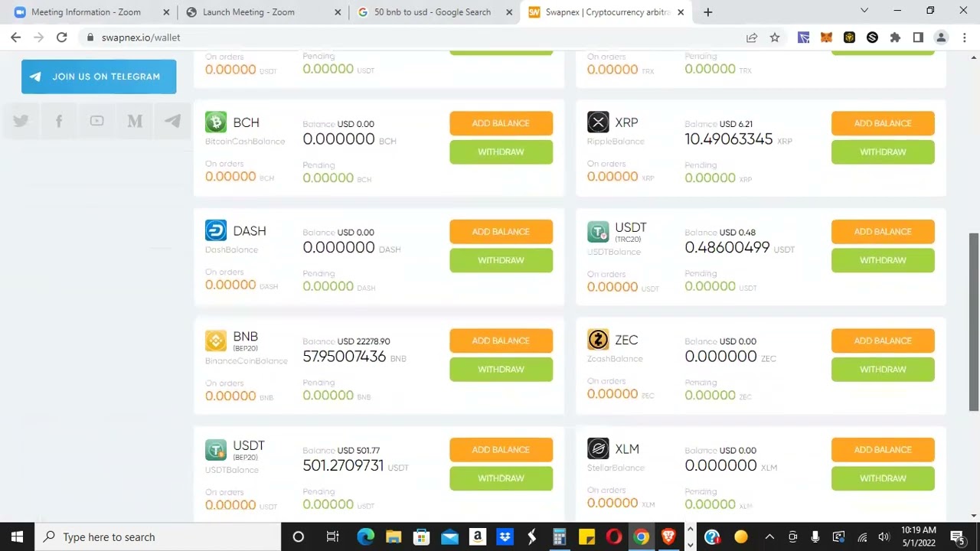Open the Facebook social icon

pyautogui.click(x=59, y=121)
